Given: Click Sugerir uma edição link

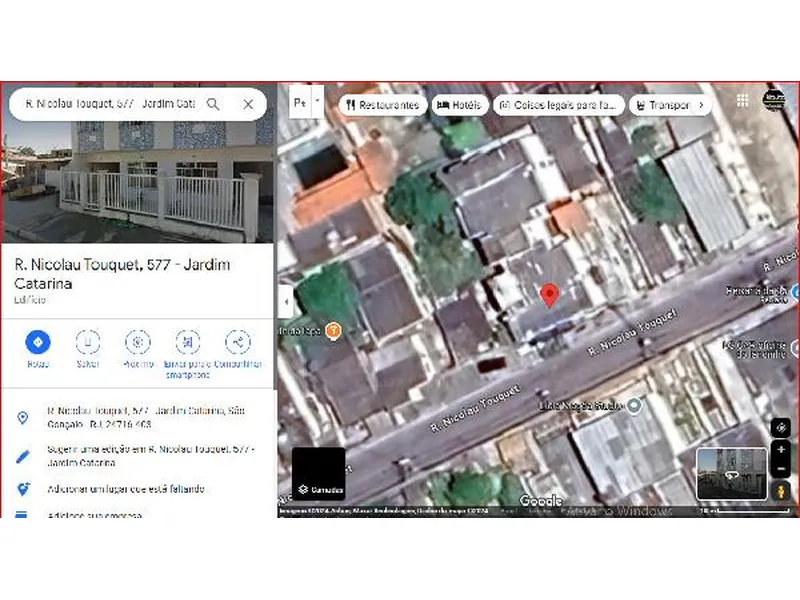Looking at the screenshot, I should [150, 457].
